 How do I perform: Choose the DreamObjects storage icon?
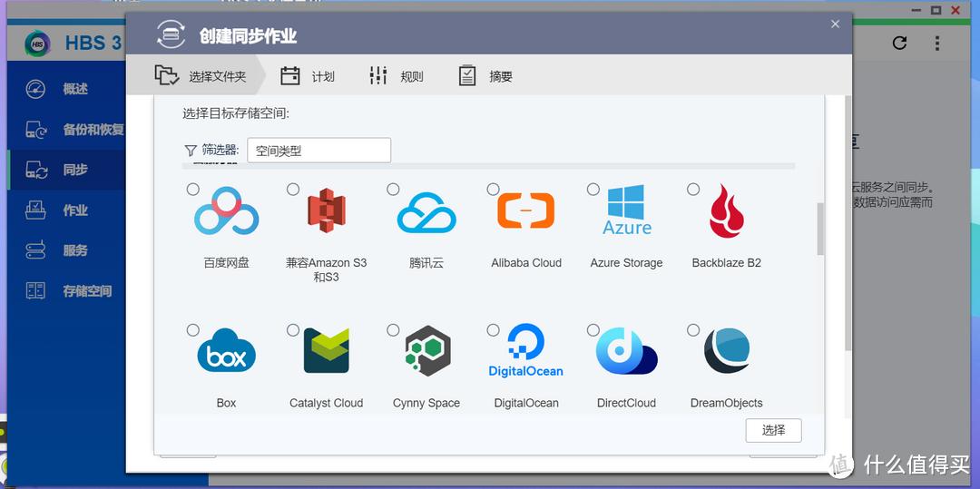726,351
